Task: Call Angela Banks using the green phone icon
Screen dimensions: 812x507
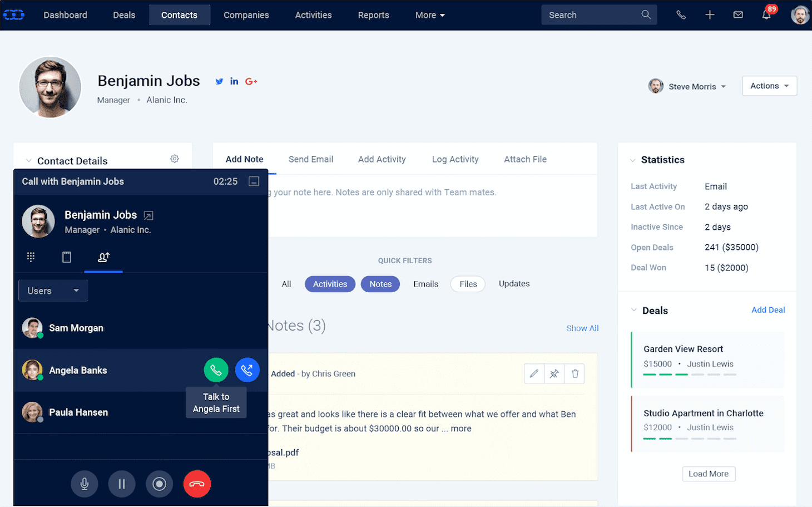Action: [x=216, y=370]
